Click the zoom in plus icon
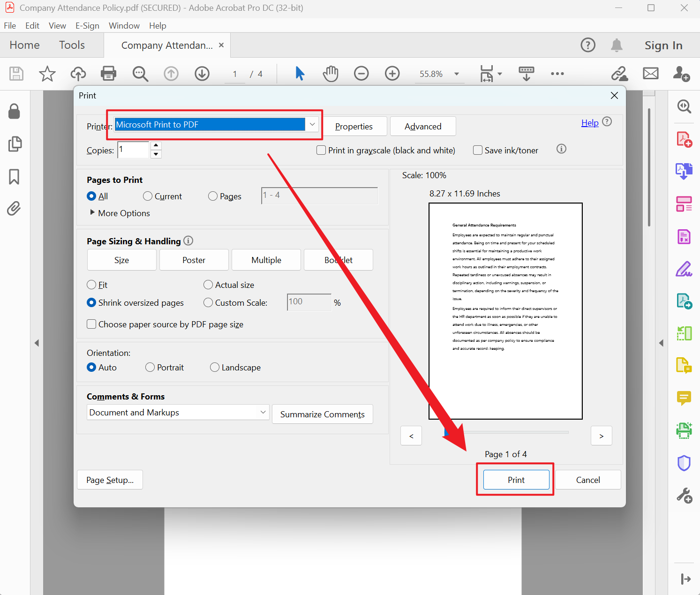Image resolution: width=700 pixels, height=595 pixels. (x=392, y=74)
